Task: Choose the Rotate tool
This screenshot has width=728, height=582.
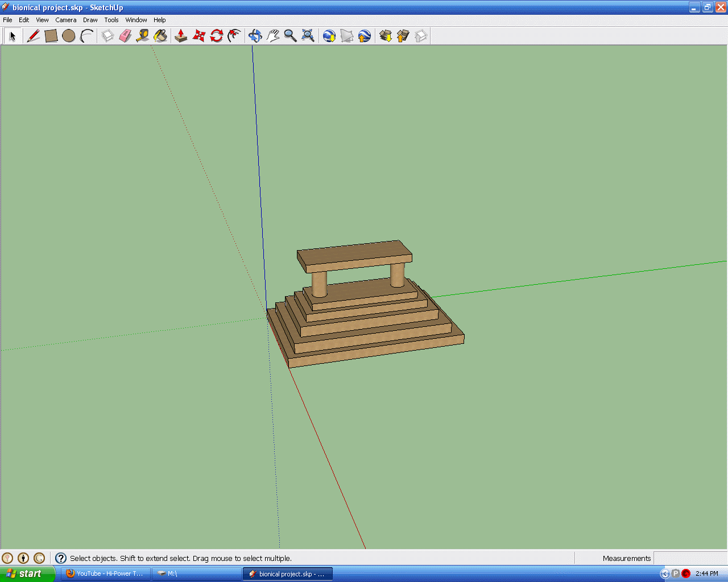Action: click(x=216, y=36)
